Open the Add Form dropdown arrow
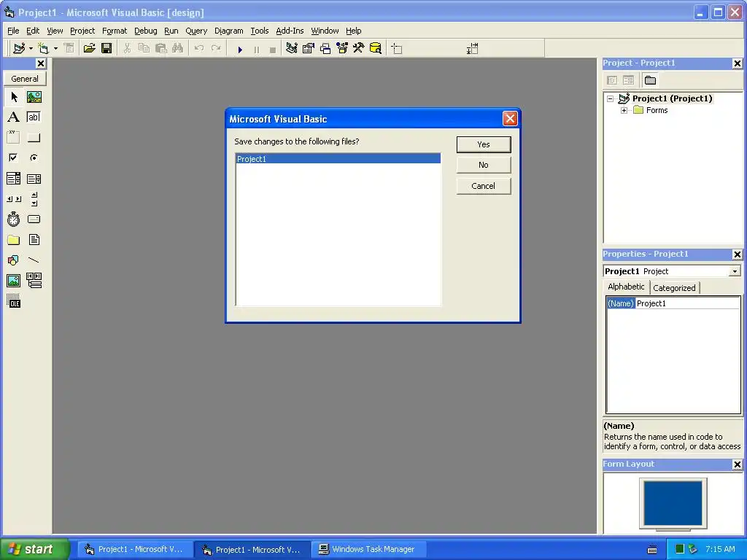 tap(55, 48)
